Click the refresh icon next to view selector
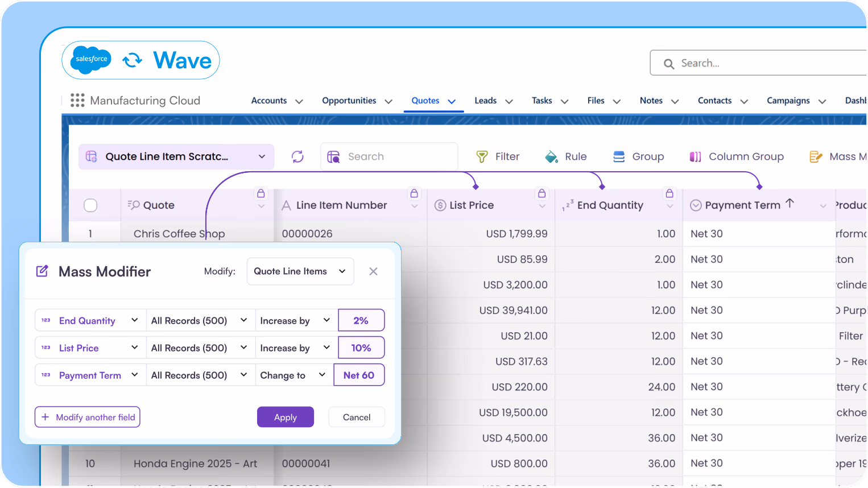 (297, 156)
